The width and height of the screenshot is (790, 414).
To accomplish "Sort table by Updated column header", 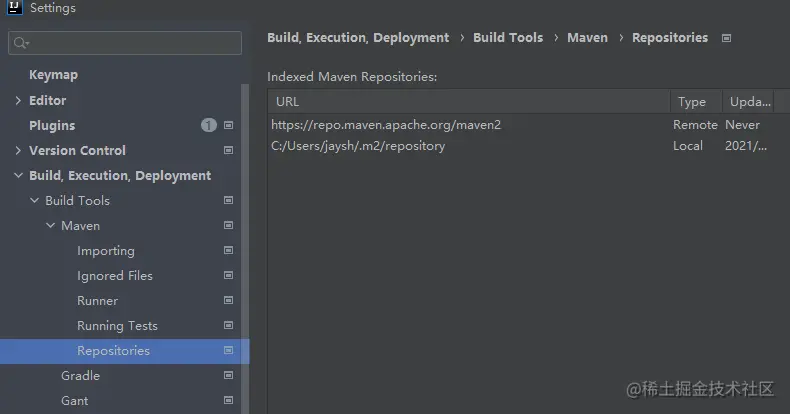I will coord(750,102).
